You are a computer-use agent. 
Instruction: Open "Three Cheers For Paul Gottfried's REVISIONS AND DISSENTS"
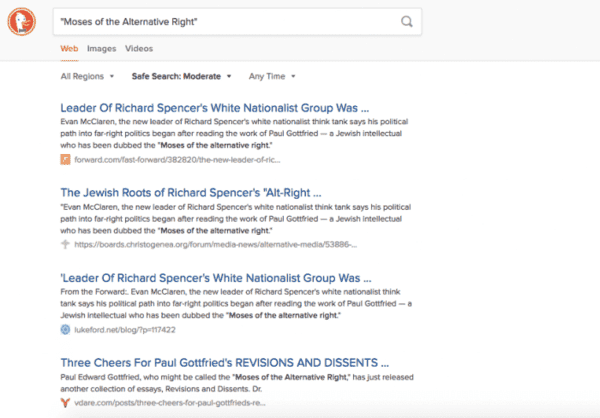224,361
